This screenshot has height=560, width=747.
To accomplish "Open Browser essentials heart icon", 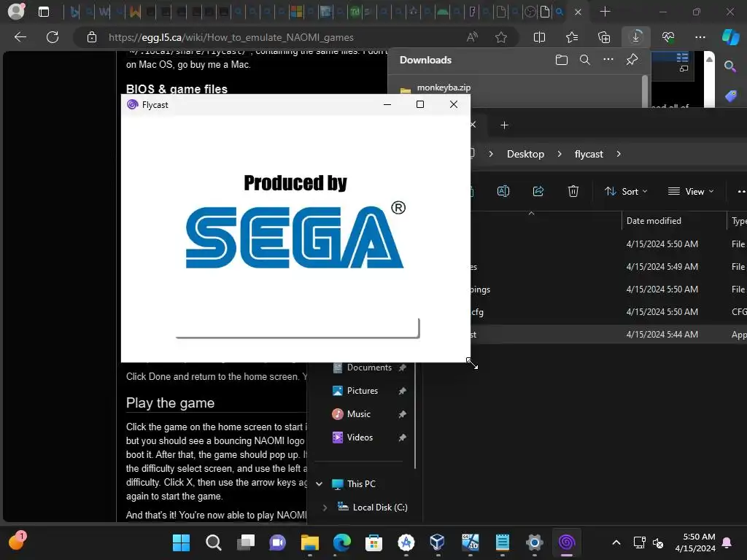I will (x=668, y=37).
